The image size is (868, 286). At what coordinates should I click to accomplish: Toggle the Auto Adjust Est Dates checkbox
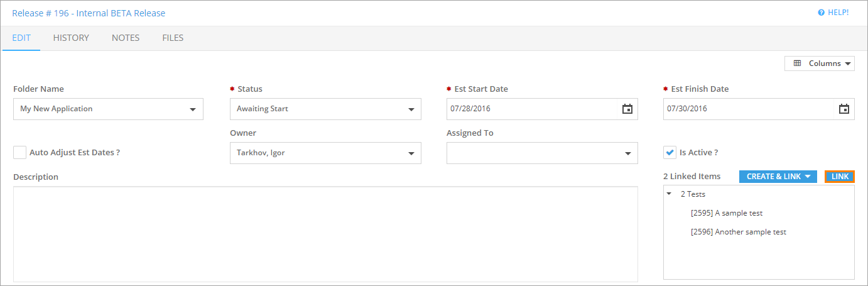coord(20,152)
